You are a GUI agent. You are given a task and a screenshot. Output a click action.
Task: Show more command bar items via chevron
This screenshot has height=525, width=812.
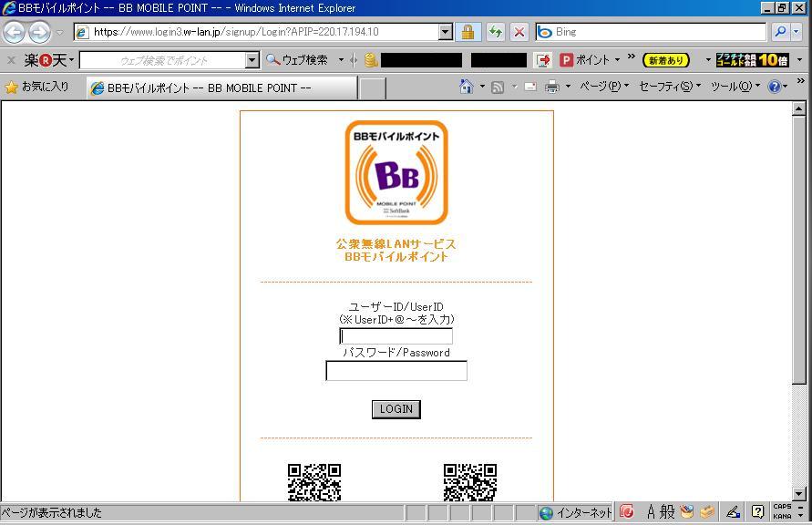800,81
